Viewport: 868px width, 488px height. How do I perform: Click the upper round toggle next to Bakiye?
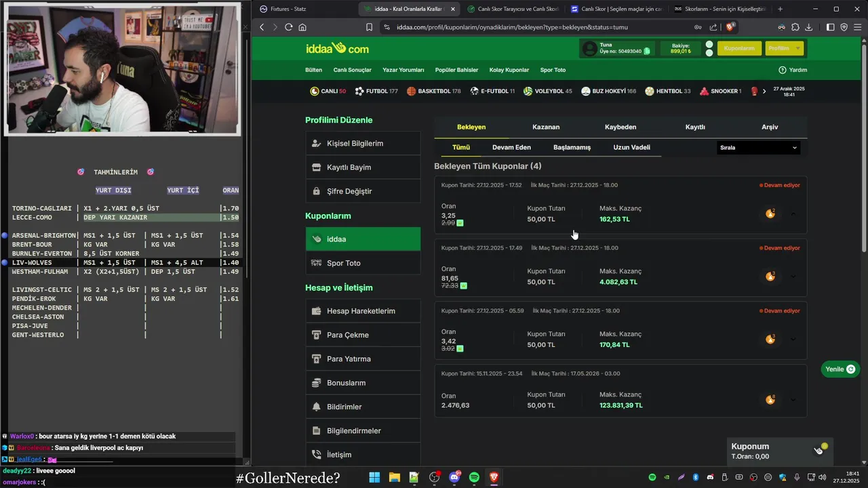click(x=709, y=45)
